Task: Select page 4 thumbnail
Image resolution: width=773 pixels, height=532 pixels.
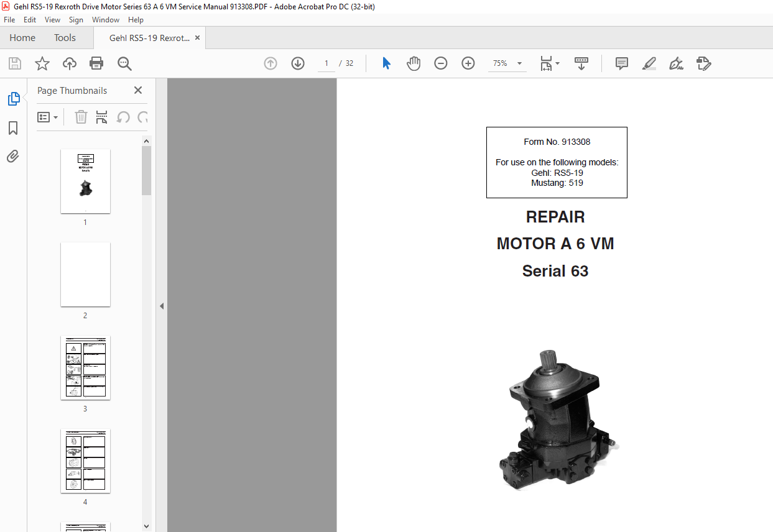Action: point(85,461)
